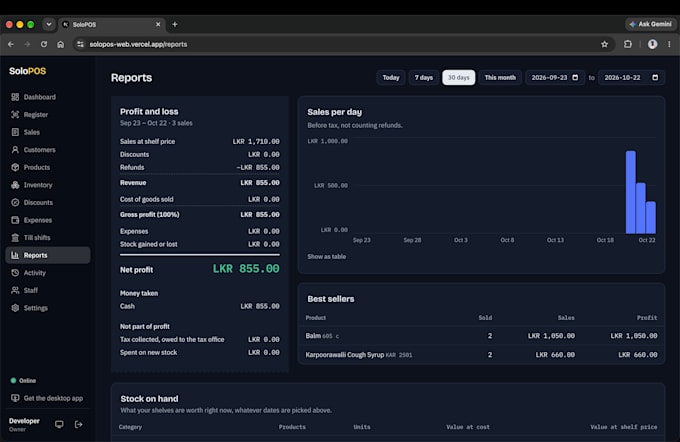Click the Oct 22 shortest chart bar

pos(651,217)
